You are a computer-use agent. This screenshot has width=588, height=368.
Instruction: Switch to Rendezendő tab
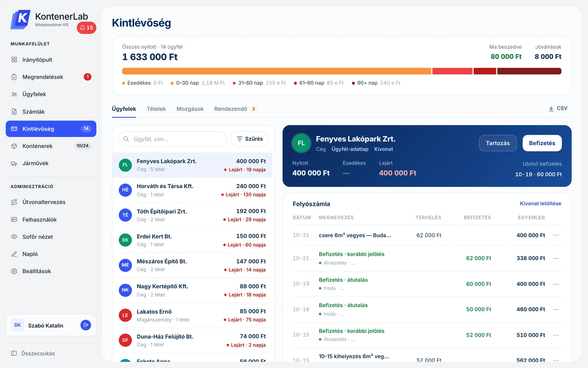(x=235, y=109)
